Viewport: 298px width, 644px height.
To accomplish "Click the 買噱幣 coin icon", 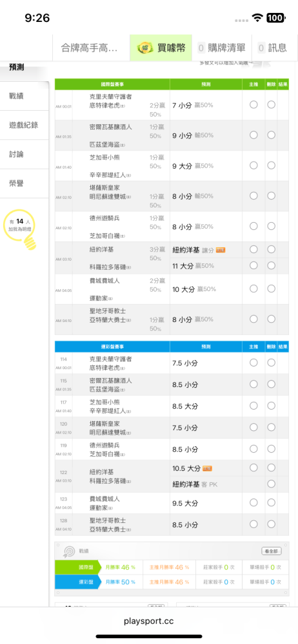I will [x=145, y=48].
